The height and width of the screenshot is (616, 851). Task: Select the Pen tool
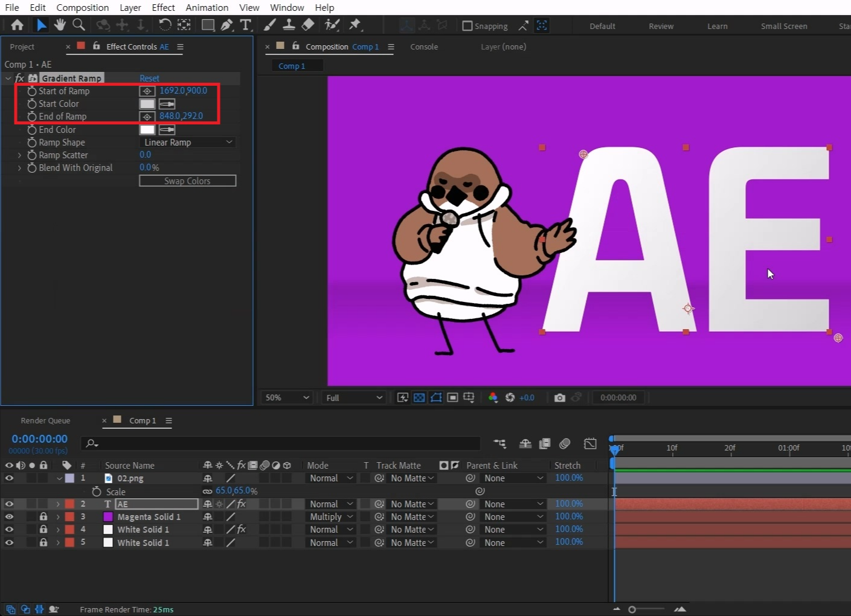click(x=226, y=25)
